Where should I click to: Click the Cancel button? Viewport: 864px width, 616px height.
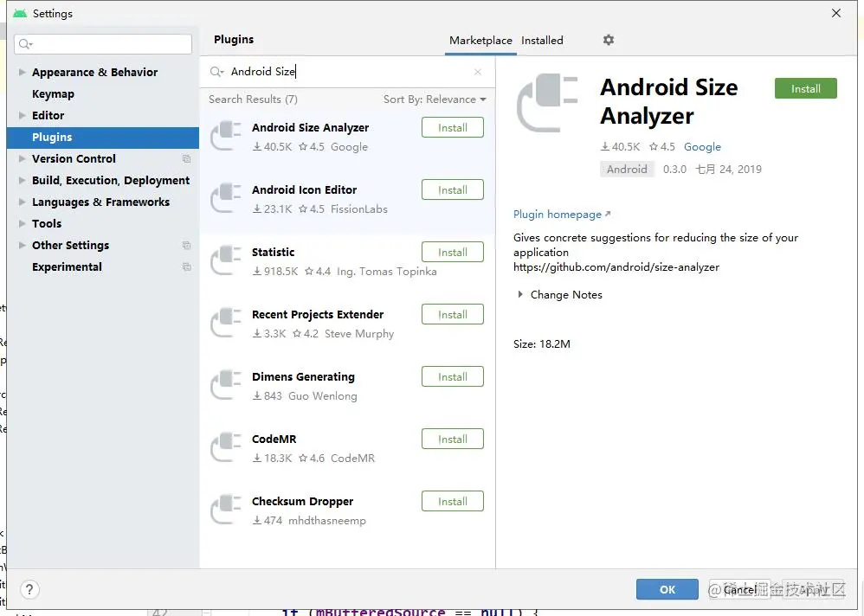[x=740, y=589]
